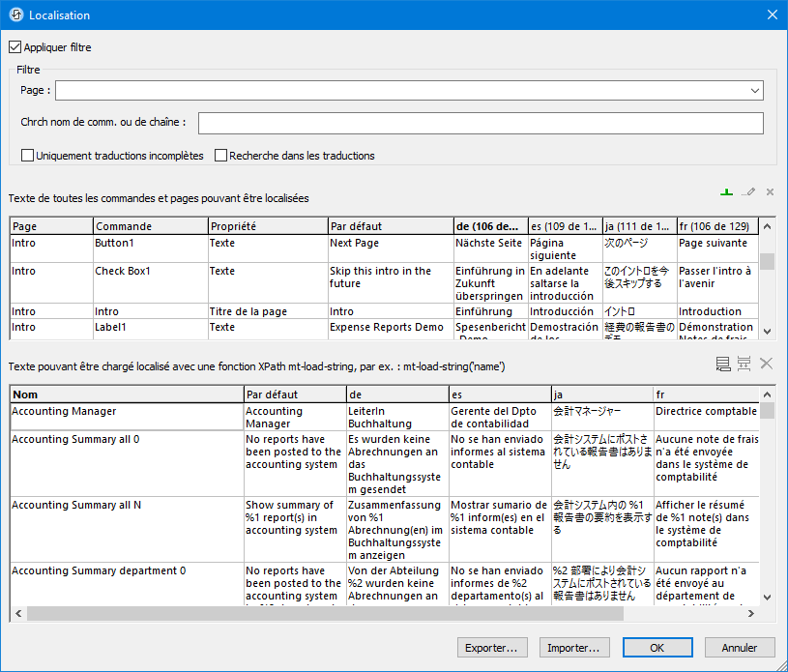This screenshot has width=788, height=672.
Task: Click the pencil edit language icon
Action: (748, 193)
